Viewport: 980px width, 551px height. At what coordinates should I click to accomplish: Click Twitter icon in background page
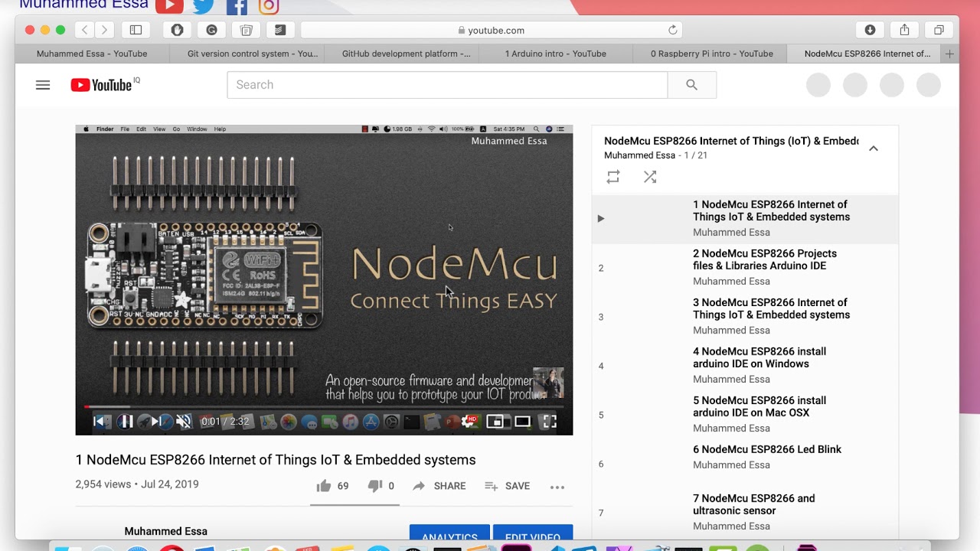coord(203,6)
